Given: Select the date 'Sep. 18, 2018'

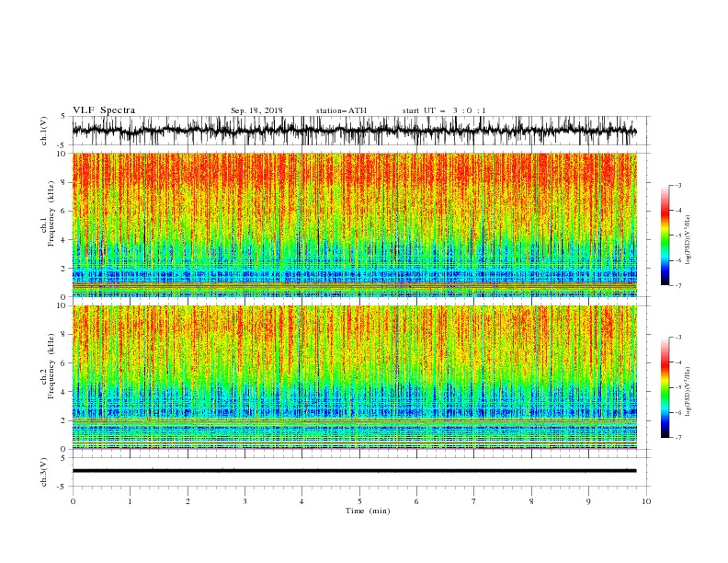Looking at the screenshot, I should pos(256,110).
